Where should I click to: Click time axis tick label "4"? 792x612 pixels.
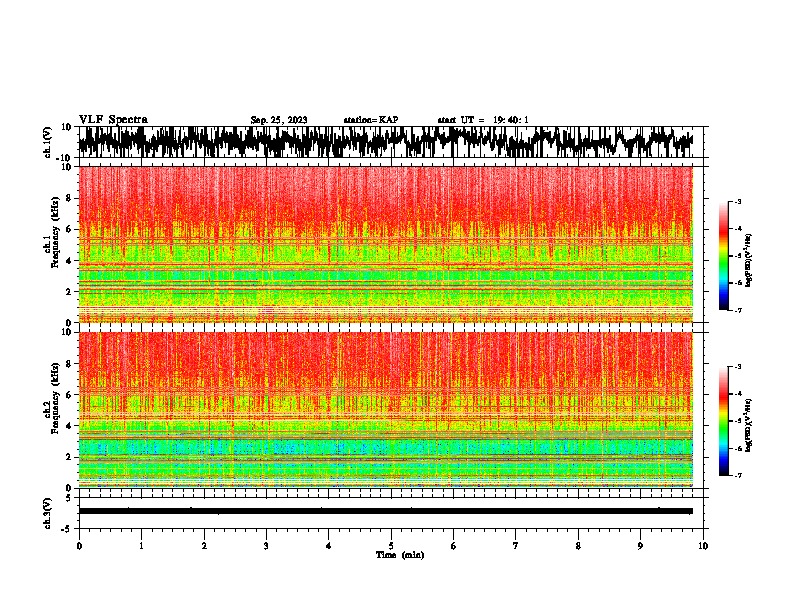329,546
